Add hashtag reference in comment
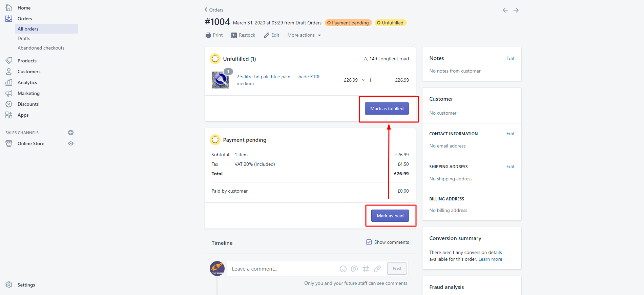 coord(366,269)
